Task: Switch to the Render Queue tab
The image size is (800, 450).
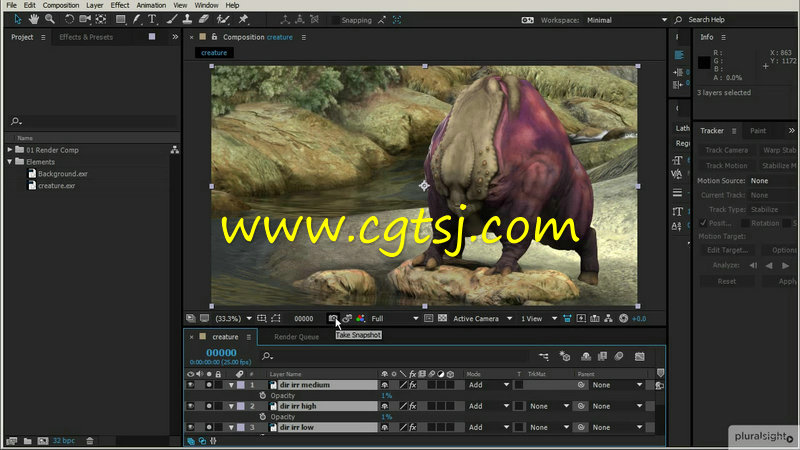Action: pos(296,337)
